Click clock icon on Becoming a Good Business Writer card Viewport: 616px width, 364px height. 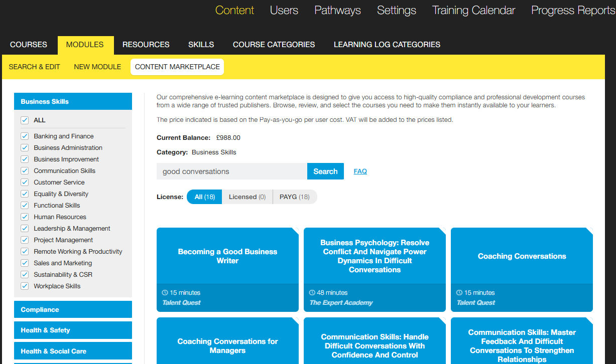[165, 293]
